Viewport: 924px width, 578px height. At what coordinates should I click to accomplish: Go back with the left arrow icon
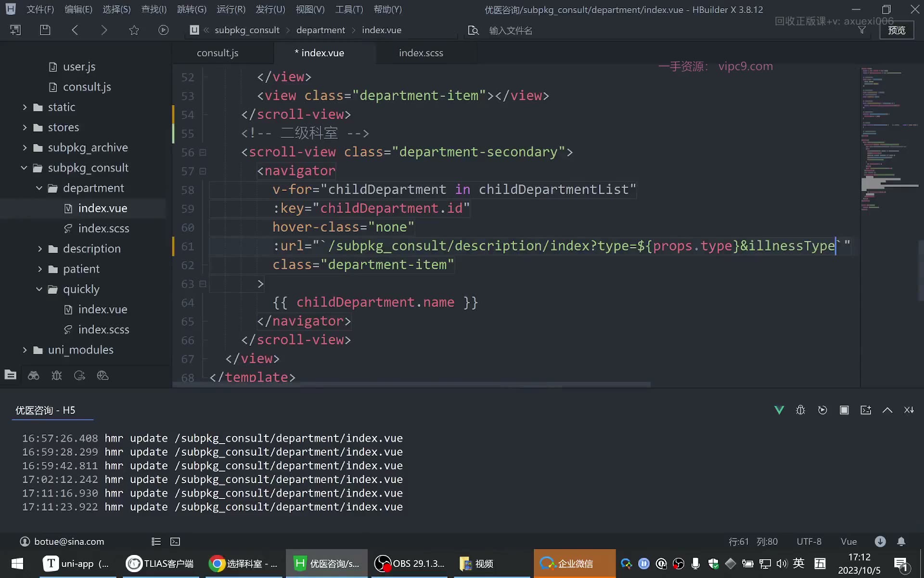(x=75, y=30)
